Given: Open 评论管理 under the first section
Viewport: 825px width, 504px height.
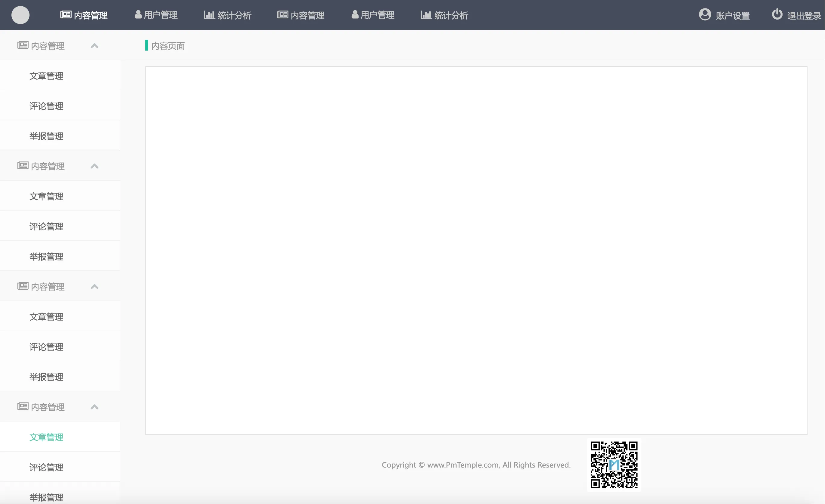Looking at the screenshot, I should pyautogui.click(x=46, y=106).
